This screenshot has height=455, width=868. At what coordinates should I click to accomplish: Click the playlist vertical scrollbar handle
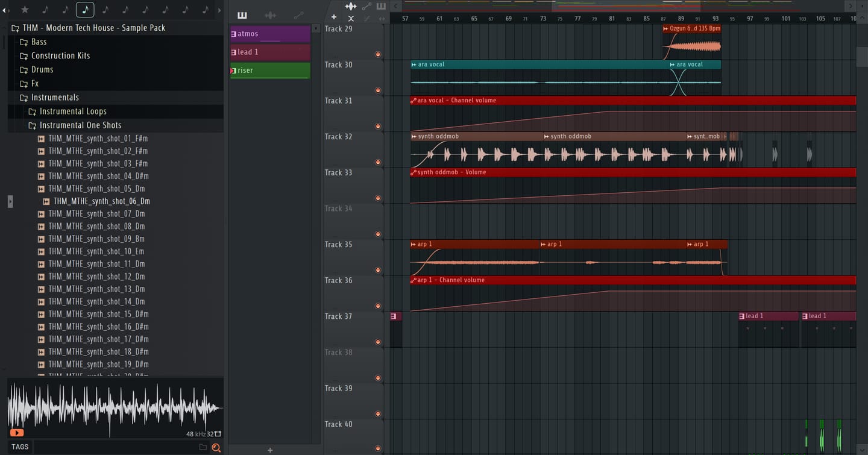pyautogui.click(x=861, y=57)
